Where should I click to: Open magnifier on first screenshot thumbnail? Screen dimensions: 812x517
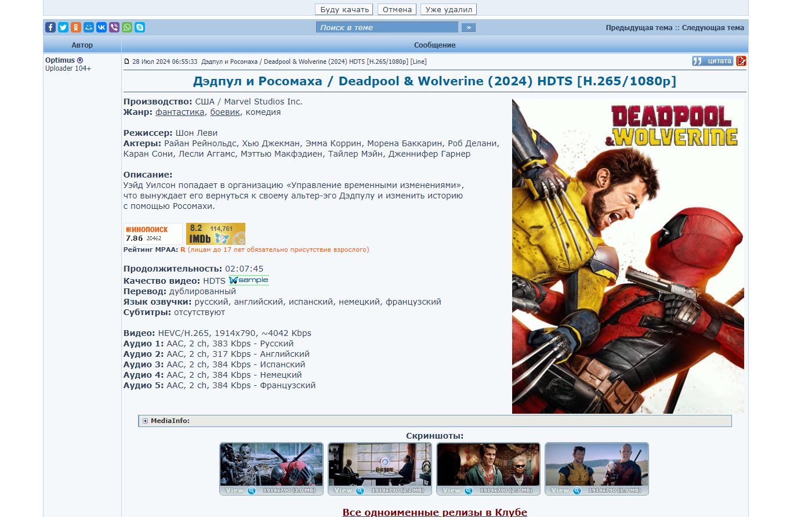[x=252, y=490]
